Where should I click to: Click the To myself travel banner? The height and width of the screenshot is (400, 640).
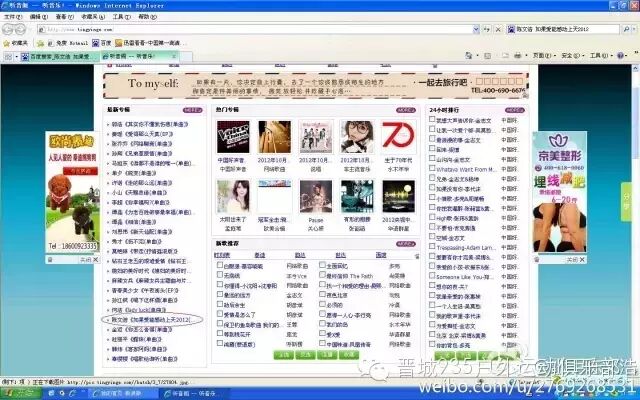[316, 86]
